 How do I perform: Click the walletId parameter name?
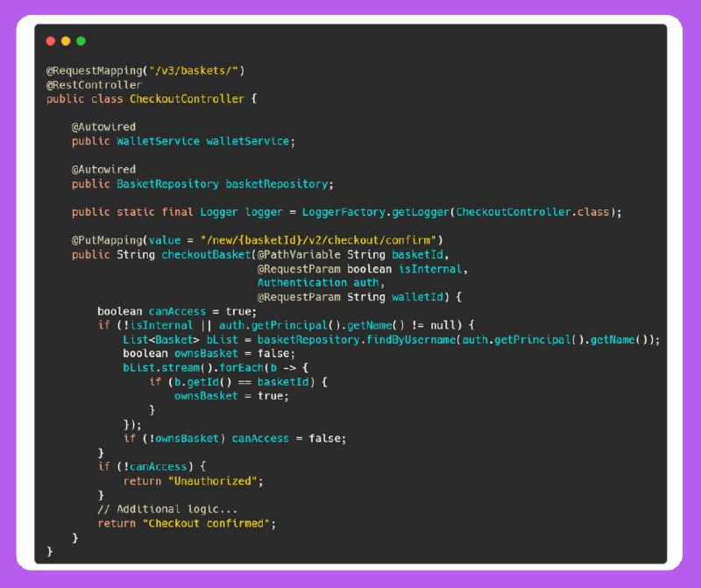coord(417,297)
